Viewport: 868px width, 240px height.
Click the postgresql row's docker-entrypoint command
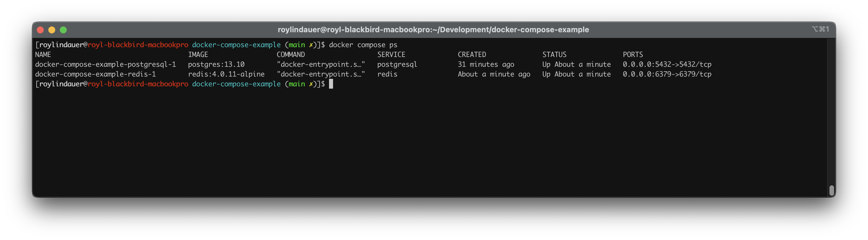(x=321, y=64)
